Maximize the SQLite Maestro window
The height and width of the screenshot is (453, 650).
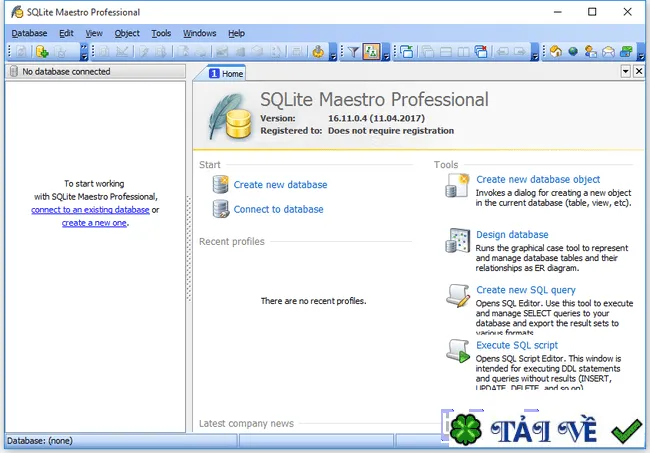click(x=592, y=12)
